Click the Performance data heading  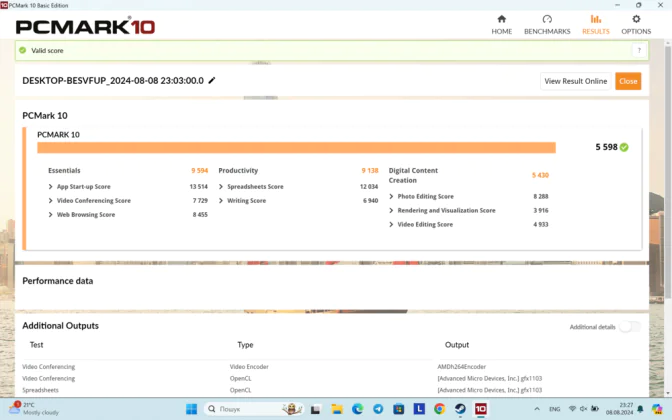(57, 281)
